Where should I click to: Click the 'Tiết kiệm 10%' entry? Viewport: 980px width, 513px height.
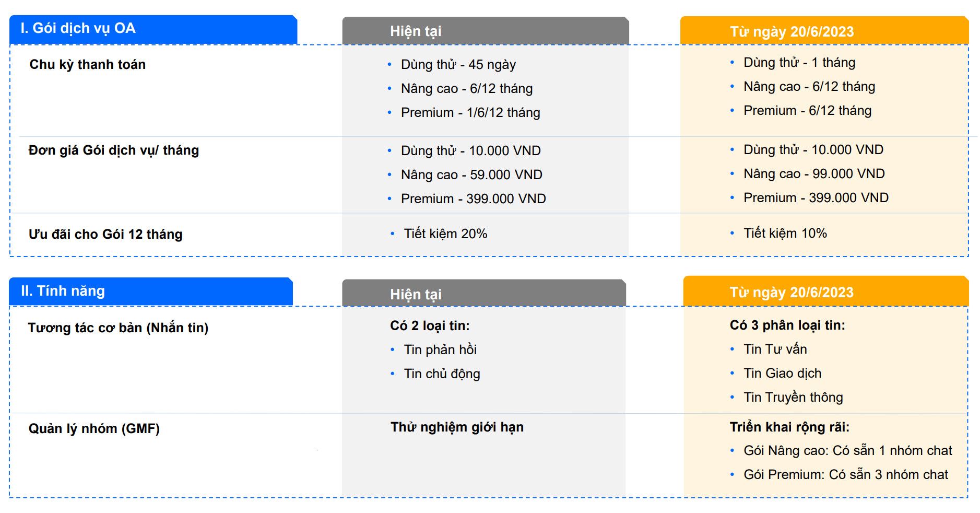785,233
